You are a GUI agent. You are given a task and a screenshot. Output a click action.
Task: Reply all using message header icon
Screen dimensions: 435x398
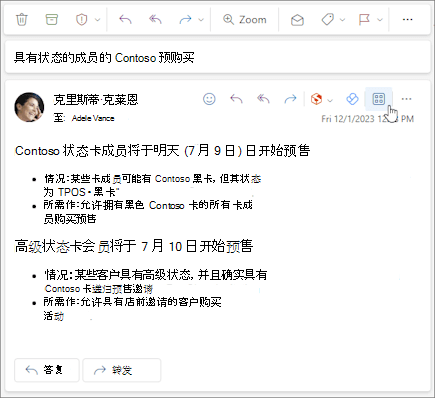(263, 99)
